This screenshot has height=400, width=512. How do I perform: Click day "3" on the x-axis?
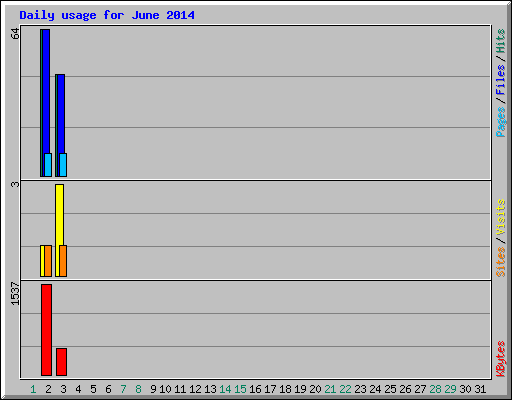pyautogui.click(x=63, y=389)
